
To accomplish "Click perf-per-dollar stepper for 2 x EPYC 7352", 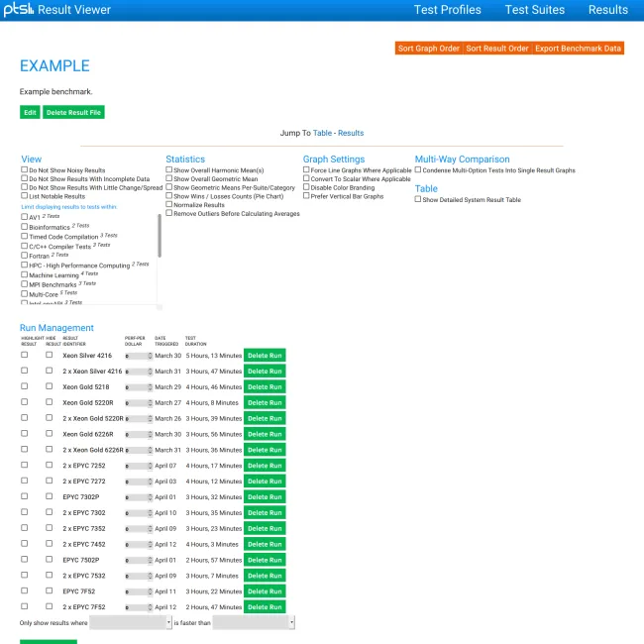I will 150,529.
